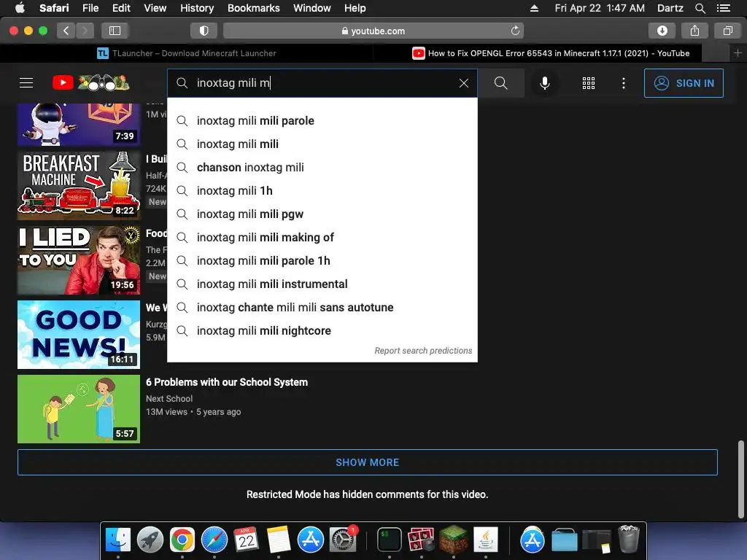Open the astronaut video thumbnail 7:39

pyautogui.click(x=79, y=125)
